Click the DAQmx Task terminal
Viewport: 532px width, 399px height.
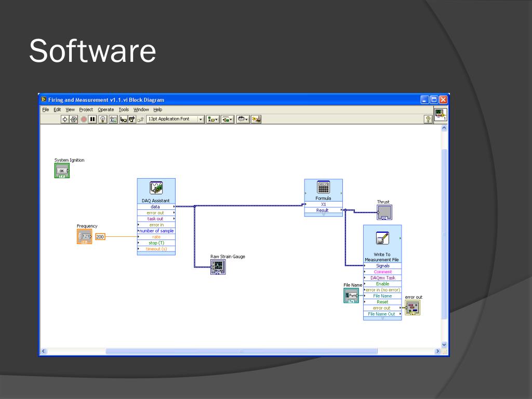pos(382,278)
